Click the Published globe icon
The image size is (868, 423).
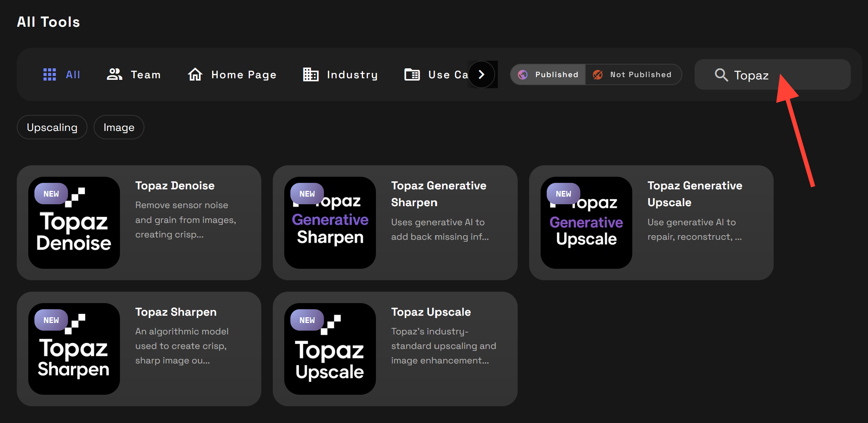pyautogui.click(x=523, y=74)
